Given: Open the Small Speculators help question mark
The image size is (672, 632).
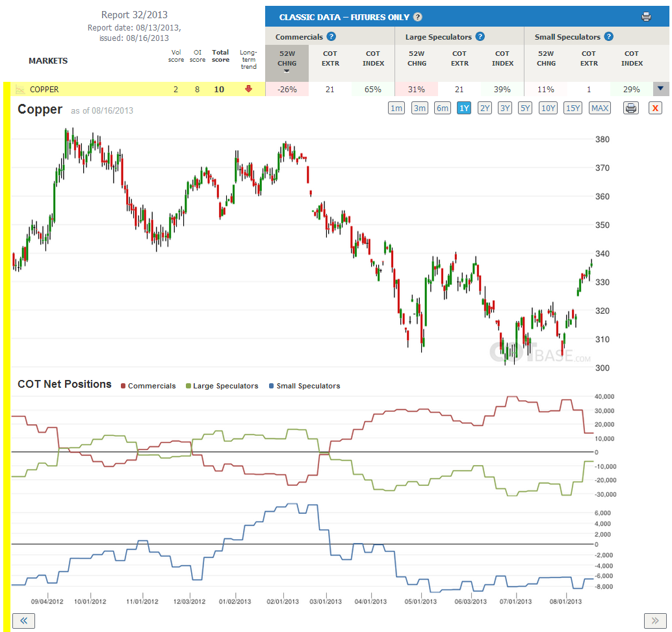Looking at the screenshot, I should coord(608,36).
